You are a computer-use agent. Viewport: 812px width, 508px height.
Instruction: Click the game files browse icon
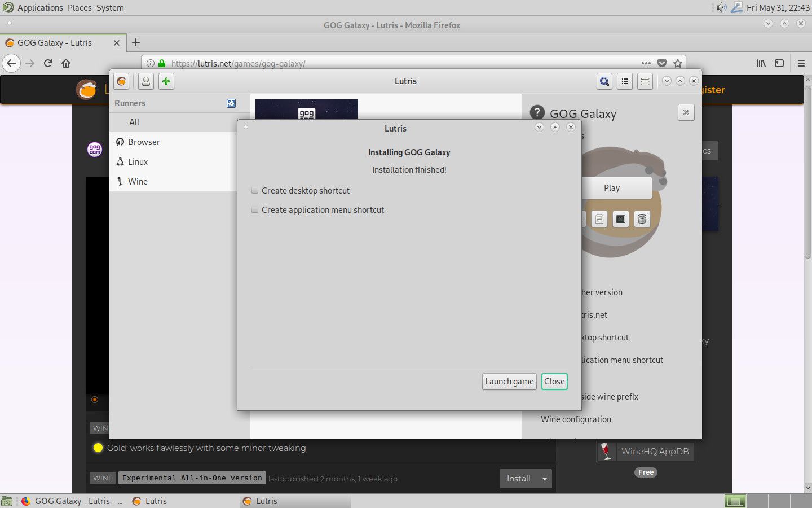click(599, 219)
